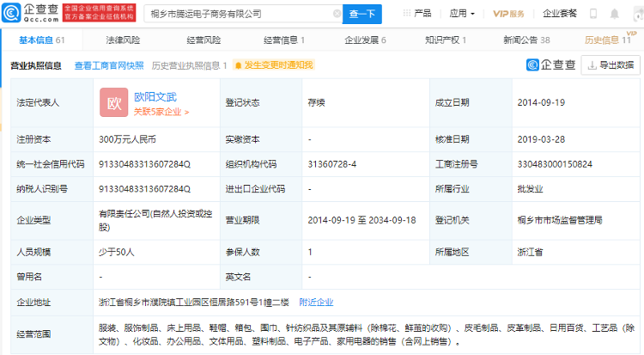This screenshot has height=355, width=644.
Task: Clear the search box text
Action: (337, 14)
